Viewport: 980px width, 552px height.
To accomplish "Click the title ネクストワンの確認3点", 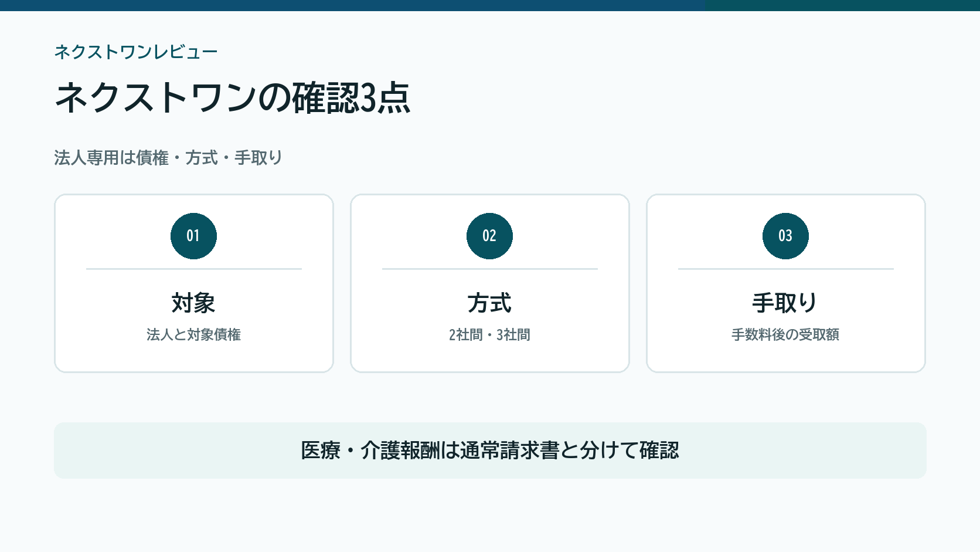I will coord(232,97).
